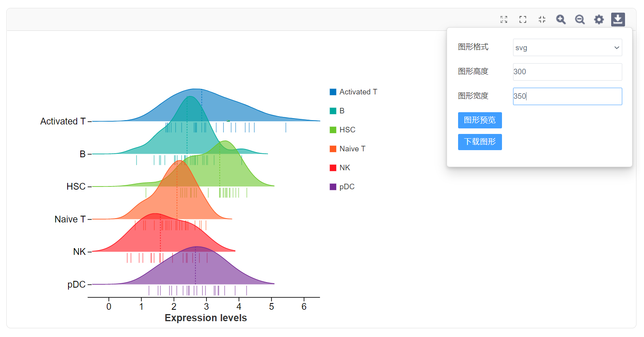Click the expand-arrows fullscreen icon
This screenshot has height=337, width=644.
pyautogui.click(x=504, y=19)
